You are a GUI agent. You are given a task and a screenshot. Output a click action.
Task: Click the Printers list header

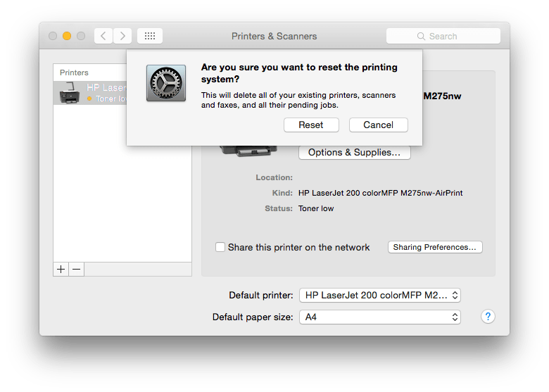tap(74, 72)
